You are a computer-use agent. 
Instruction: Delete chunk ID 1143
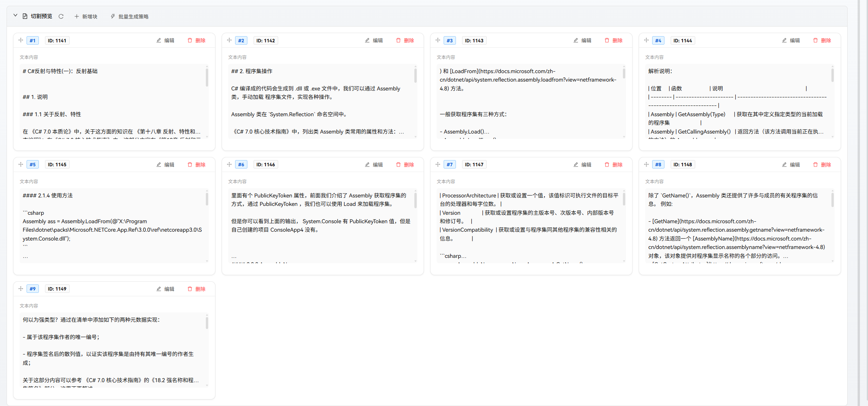pos(614,40)
